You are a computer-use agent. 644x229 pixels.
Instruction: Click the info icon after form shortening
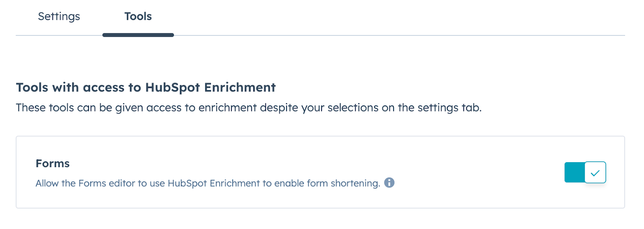pos(389,183)
